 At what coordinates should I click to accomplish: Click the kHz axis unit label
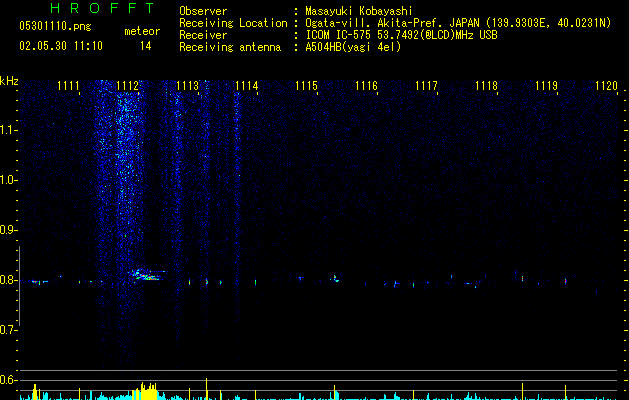click(9, 81)
